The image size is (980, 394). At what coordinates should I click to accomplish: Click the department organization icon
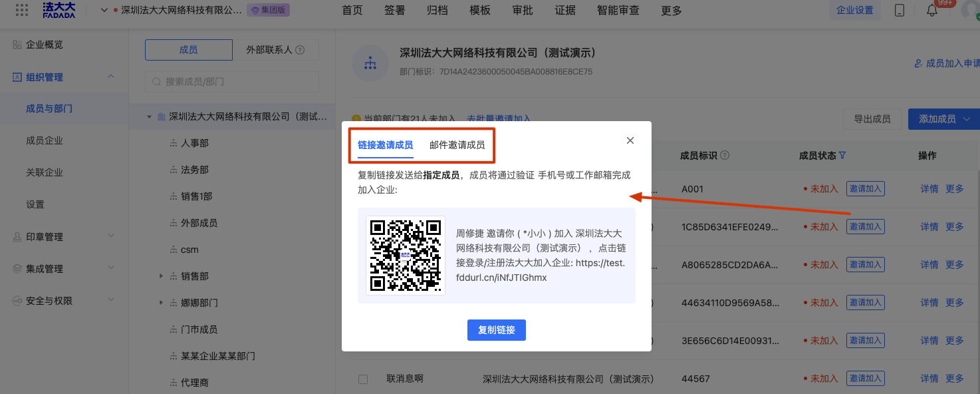370,63
